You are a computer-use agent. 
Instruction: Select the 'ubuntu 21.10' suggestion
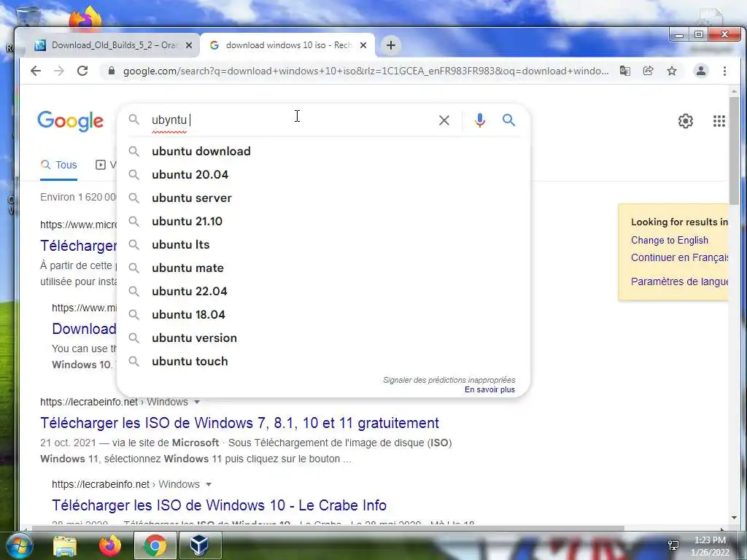coord(323,222)
